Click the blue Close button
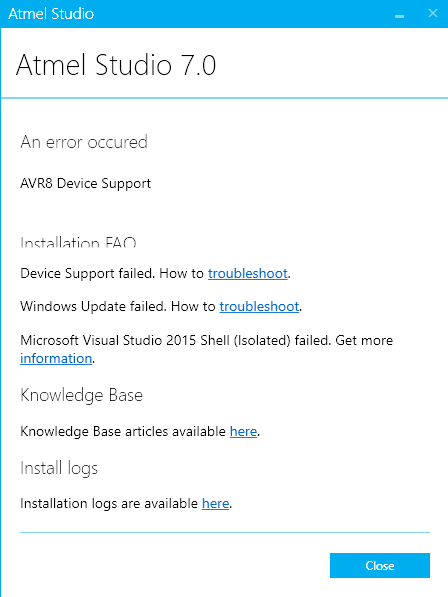This screenshot has height=597, width=448. (380, 565)
